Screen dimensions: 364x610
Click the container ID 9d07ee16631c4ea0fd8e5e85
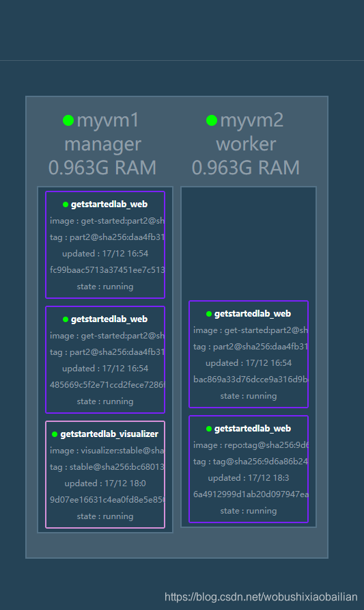(107, 499)
